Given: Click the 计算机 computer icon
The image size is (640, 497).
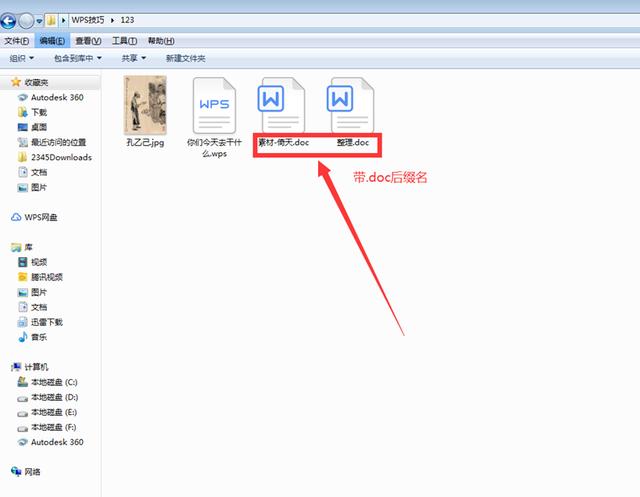Looking at the screenshot, I should [x=16, y=367].
